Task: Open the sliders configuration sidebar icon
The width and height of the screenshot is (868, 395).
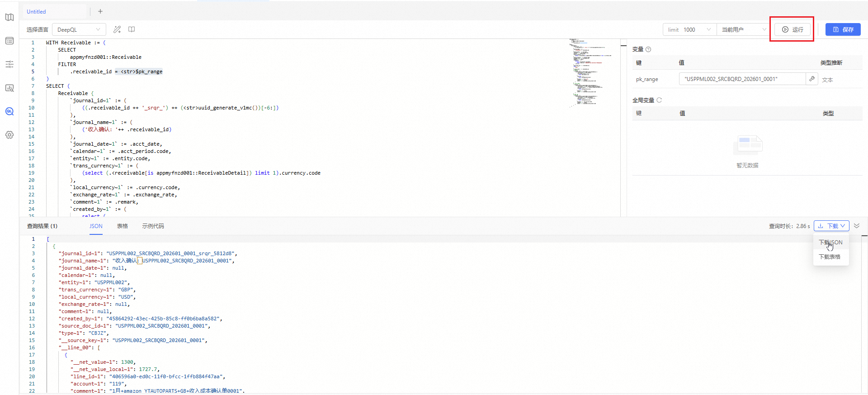Action: [x=9, y=64]
